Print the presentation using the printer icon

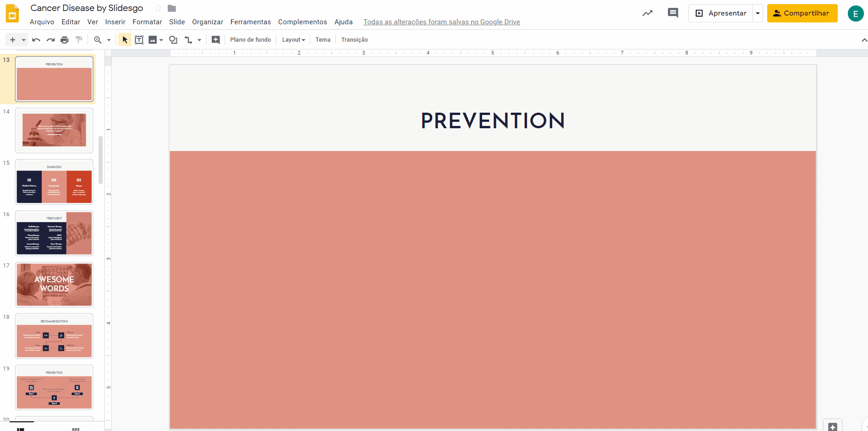[65, 40]
